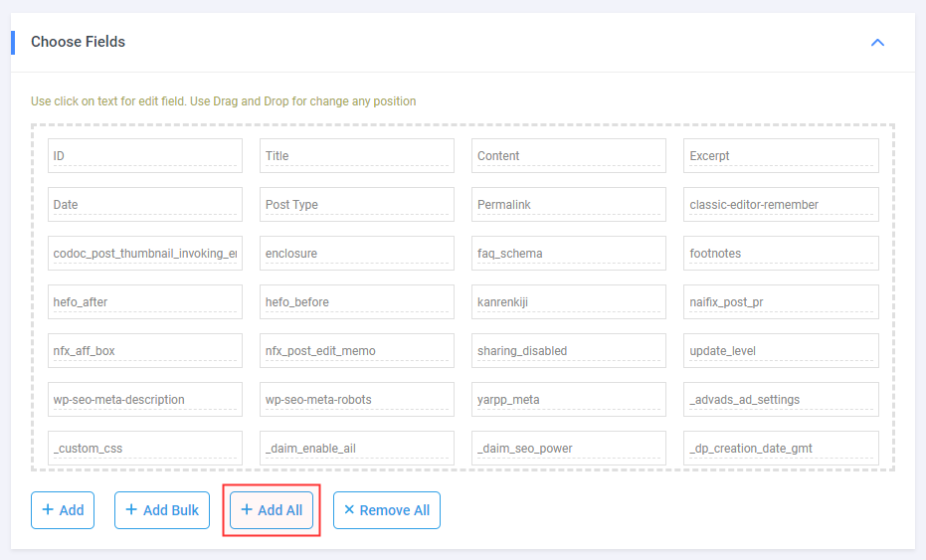The image size is (926, 560).
Task: Select the Content field box
Action: (x=569, y=156)
